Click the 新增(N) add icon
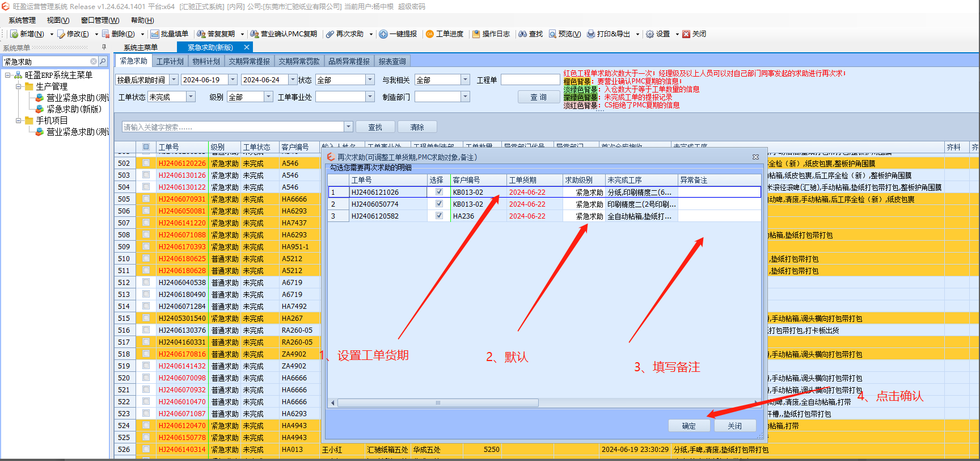Viewport: 980px width, 461px height. tap(15, 34)
